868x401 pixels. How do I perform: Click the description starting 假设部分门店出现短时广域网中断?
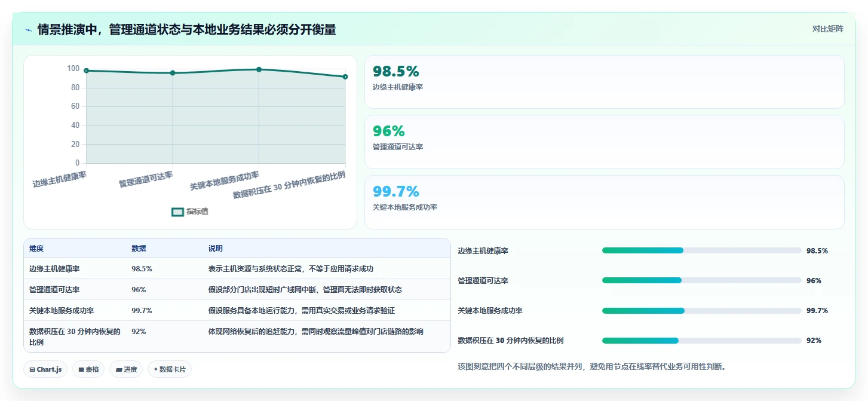(x=305, y=290)
